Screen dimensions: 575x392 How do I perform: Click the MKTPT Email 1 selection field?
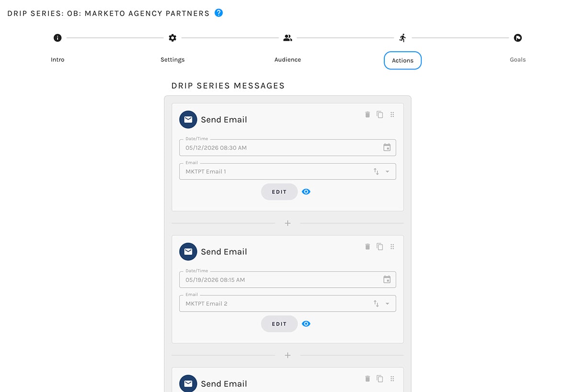[x=287, y=171]
